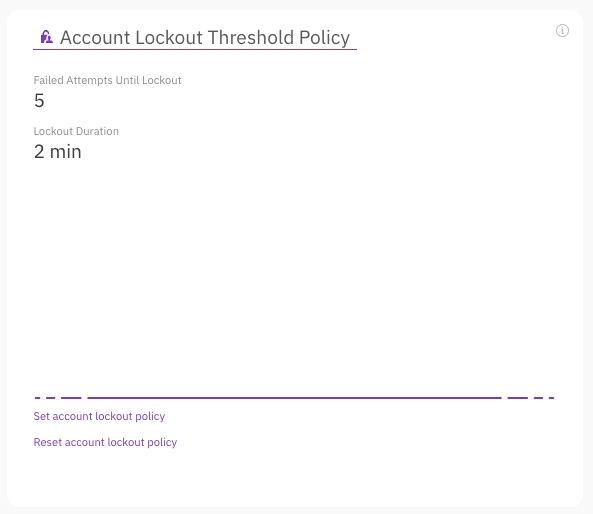The height and width of the screenshot is (514, 593).
Task: Select the Lockout Duration label
Action: click(x=76, y=131)
